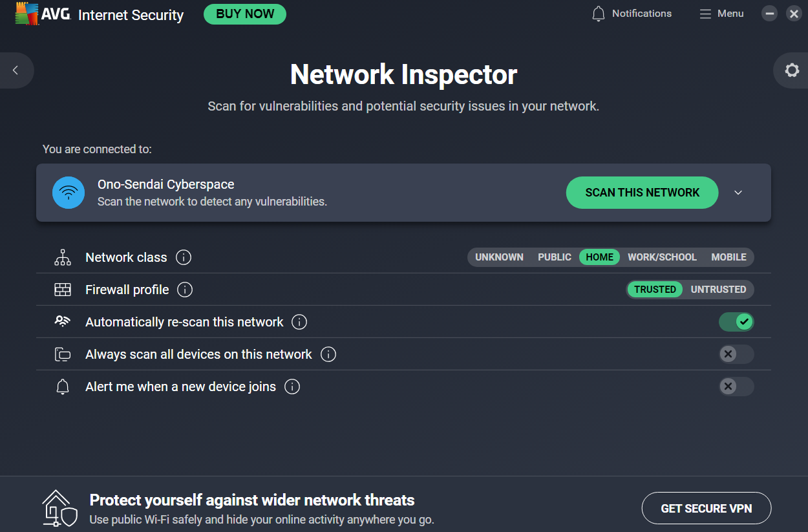Viewport: 808px width, 532px height.
Task: Click the blue Wi-Fi network icon
Action: (x=69, y=193)
